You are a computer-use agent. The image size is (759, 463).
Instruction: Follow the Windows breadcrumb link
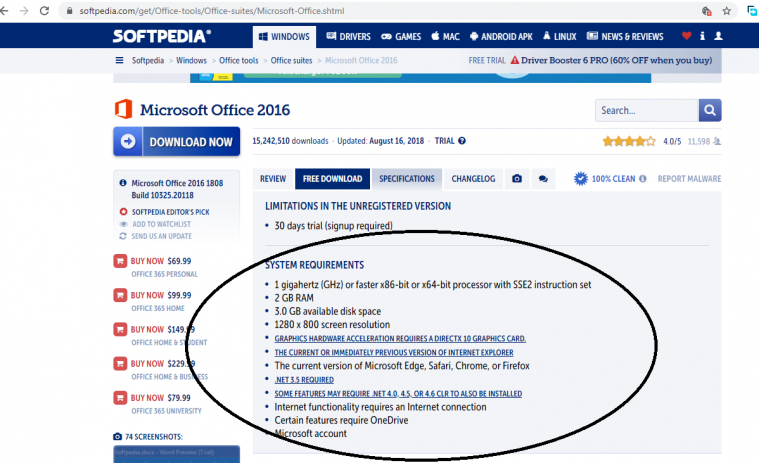tap(191, 60)
